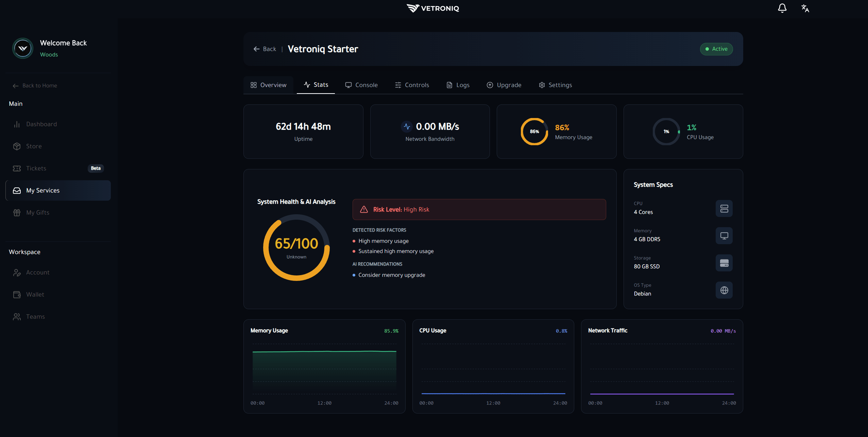
Task: Click the CPU Usage chart line
Action: click(x=493, y=393)
